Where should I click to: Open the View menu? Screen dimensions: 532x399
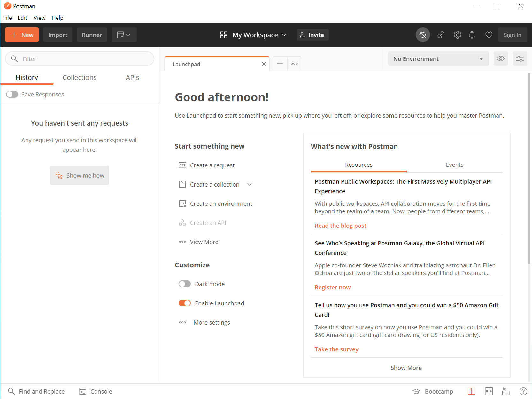[x=39, y=18]
